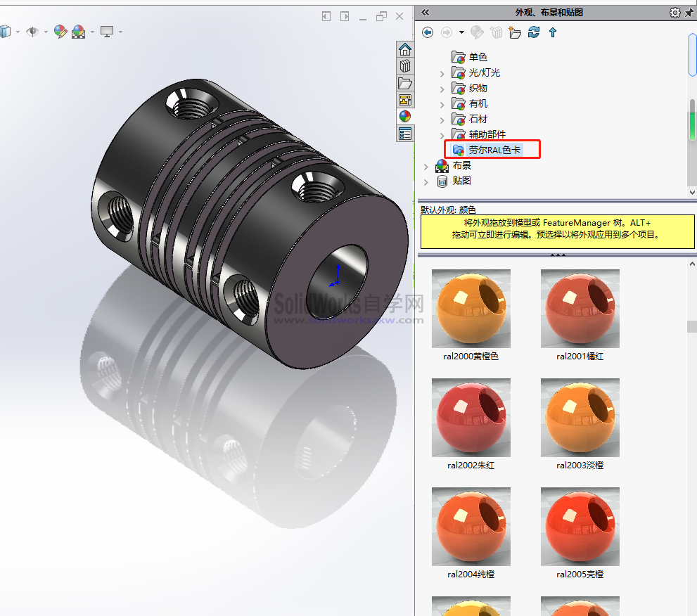
Task: Collapse task pane with double chevron
Action: point(426,13)
